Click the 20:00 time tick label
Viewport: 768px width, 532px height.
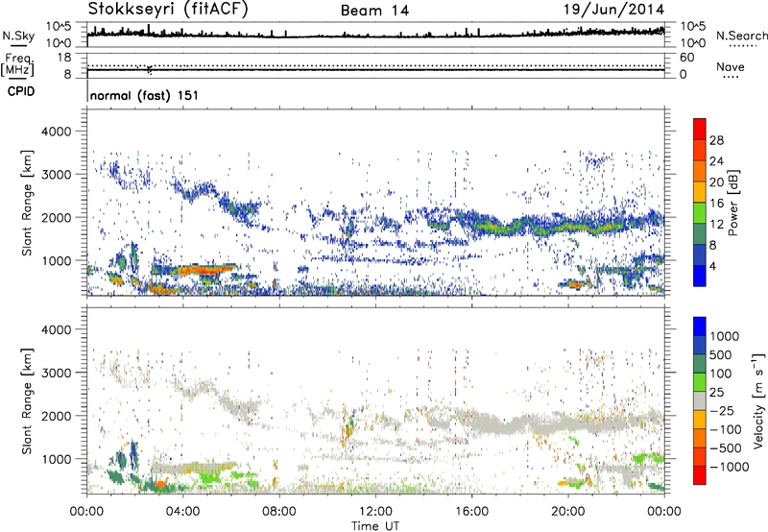[567, 512]
